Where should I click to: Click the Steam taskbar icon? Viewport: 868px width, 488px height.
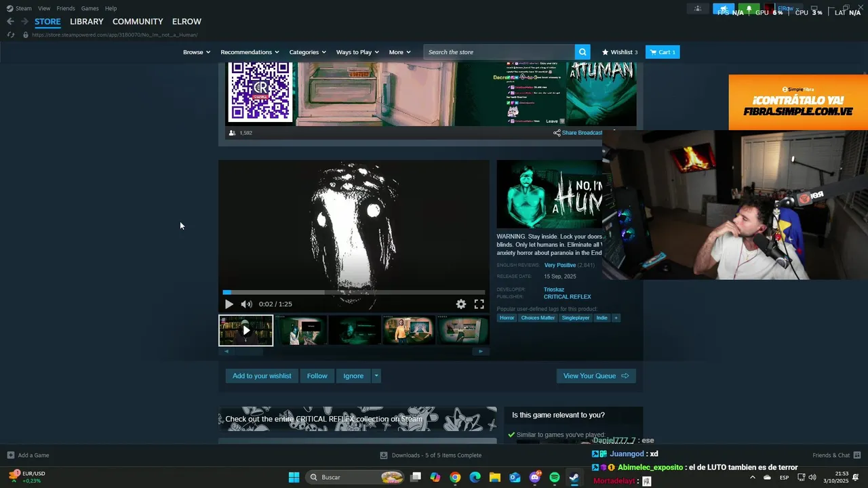point(574,477)
